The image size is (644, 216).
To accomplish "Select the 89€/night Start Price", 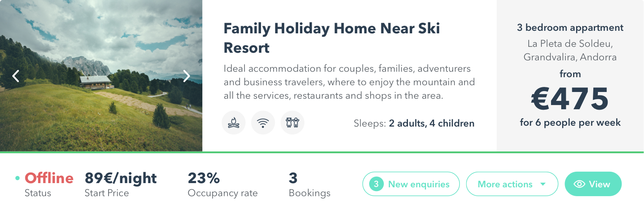I will tap(121, 178).
